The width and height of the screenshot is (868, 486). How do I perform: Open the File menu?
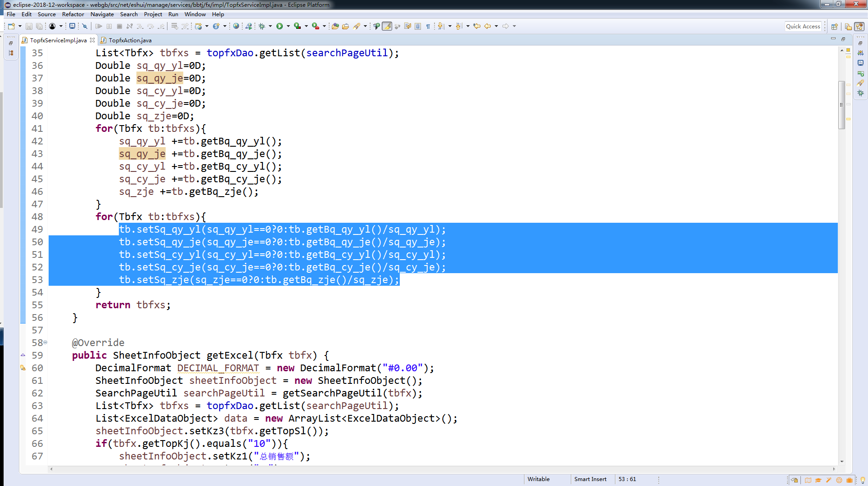pyautogui.click(x=11, y=14)
